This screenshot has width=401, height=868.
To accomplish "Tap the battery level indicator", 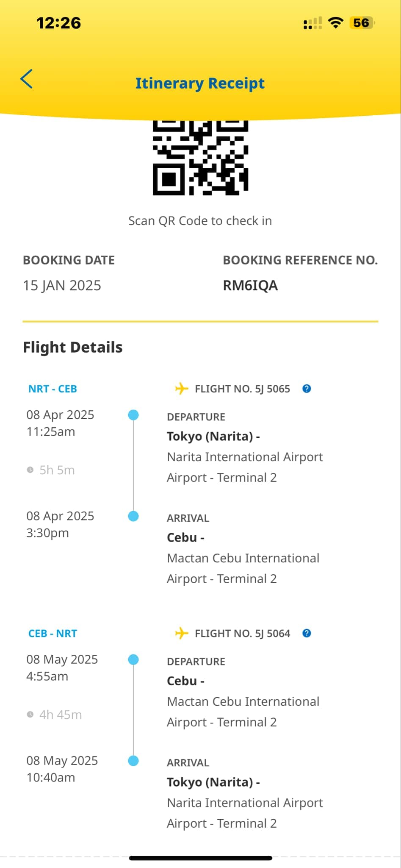I will point(362,23).
